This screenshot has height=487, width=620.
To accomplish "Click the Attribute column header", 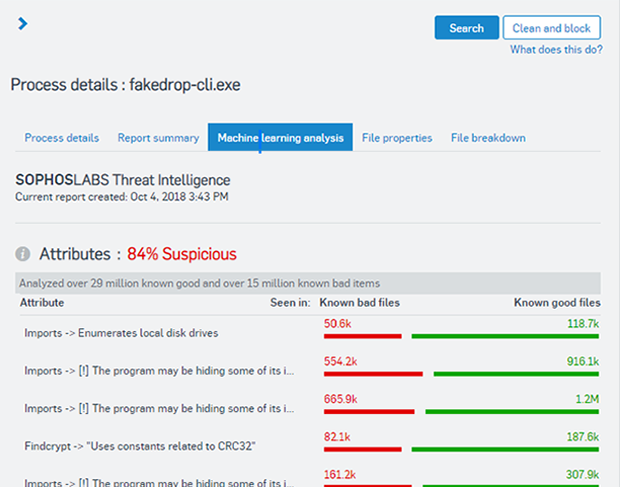I will (x=44, y=302).
